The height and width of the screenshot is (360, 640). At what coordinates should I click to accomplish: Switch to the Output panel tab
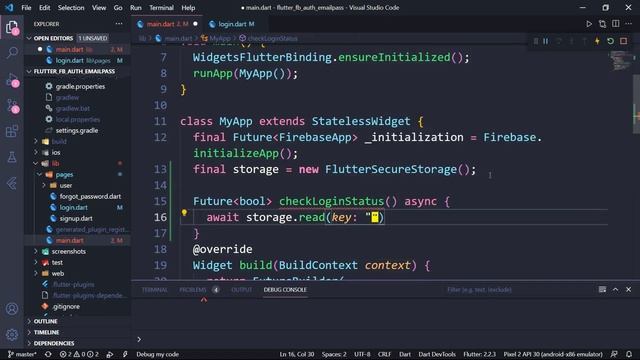[242, 290]
